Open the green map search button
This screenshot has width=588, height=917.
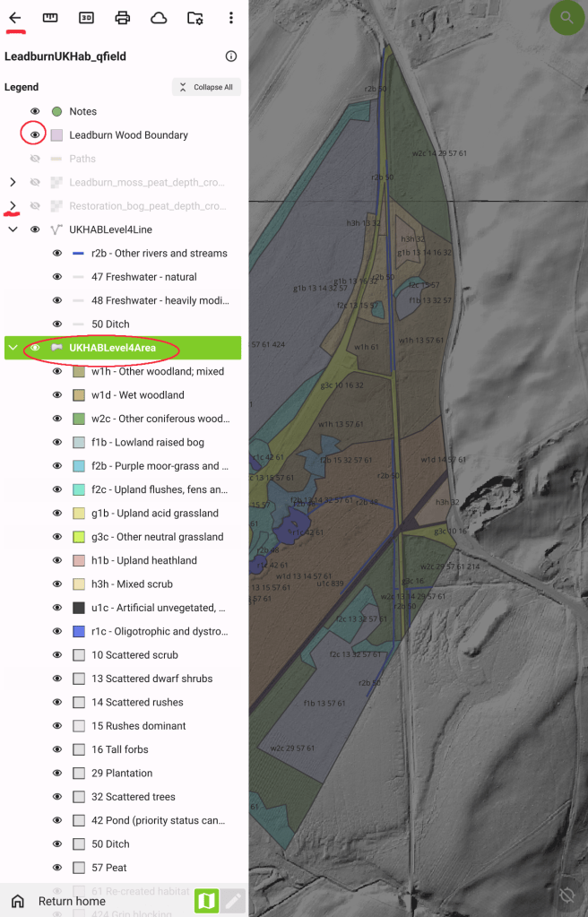pyautogui.click(x=566, y=18)
